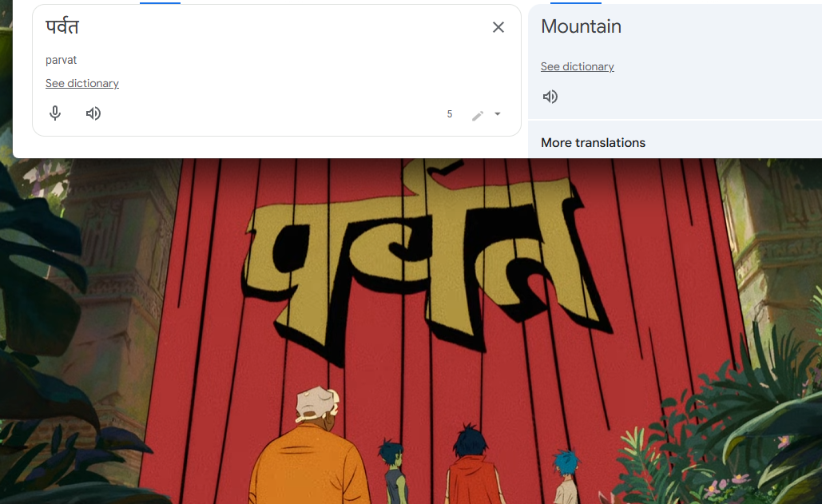Open See dictionary under parvat
The height and width of the screenshot is (504, 822).
click(x=82, y=83)
